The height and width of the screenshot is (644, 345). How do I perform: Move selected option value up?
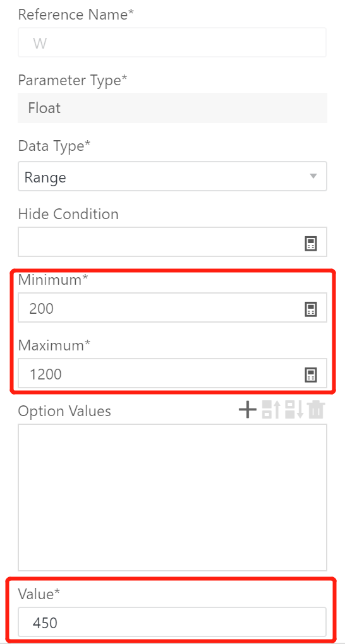272,410
